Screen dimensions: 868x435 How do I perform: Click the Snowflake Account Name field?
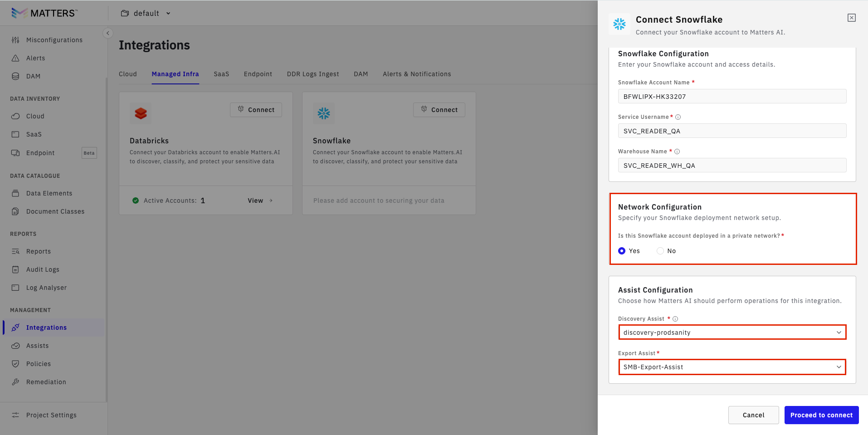732,96
